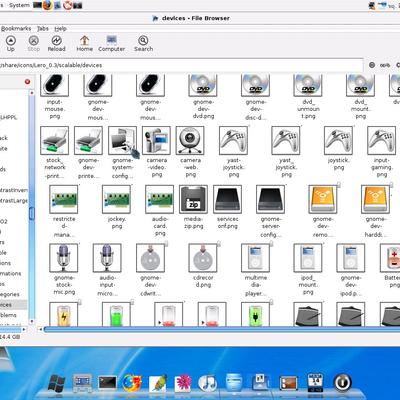This screenshot has height=400, width=400.
Task: Open the terminal from the dock
Action: 107,383
